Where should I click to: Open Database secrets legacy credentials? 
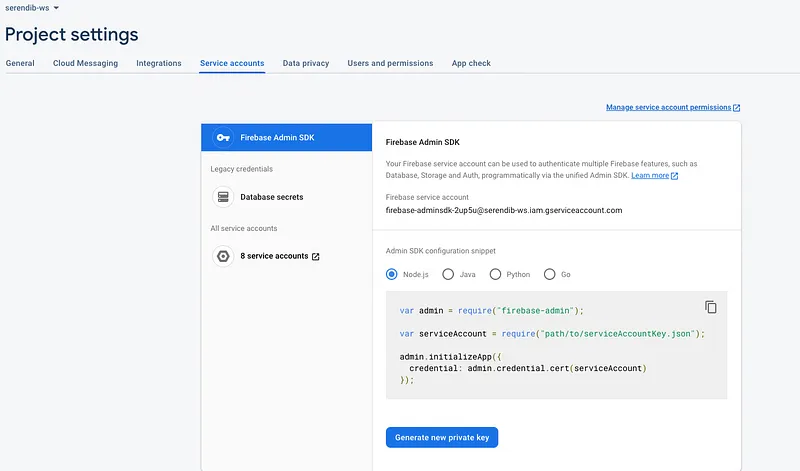tap(271, 197)
